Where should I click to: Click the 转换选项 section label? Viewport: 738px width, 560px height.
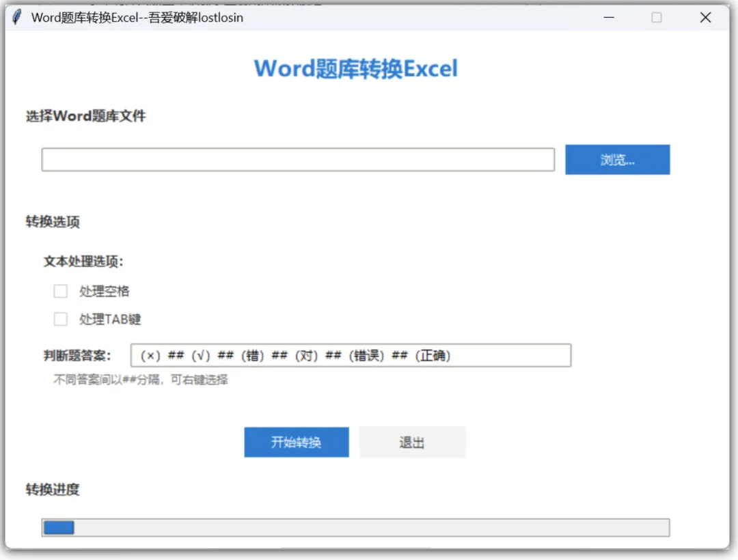[53, 221]
